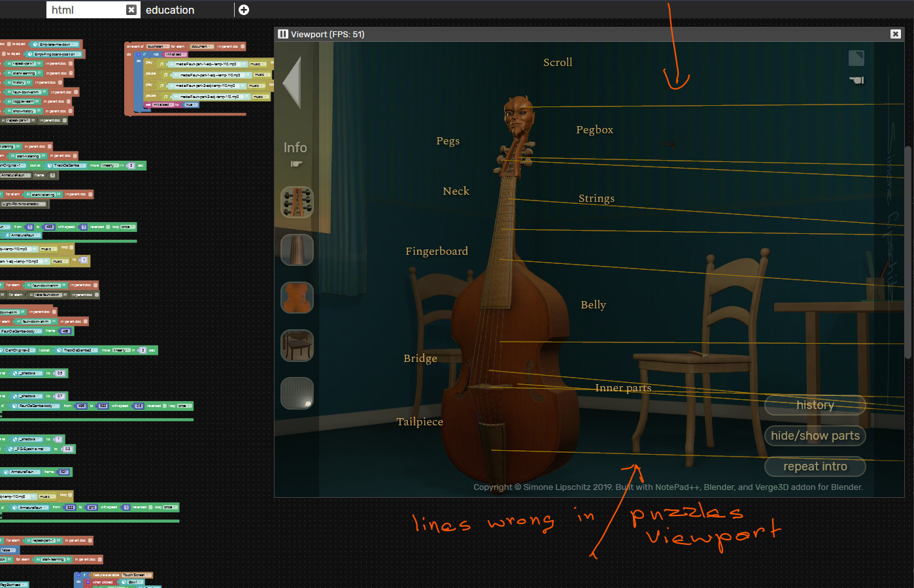Open the initialised variable dropdown in not block
This screenshot has width=914, height=588.
pos(176,54)
